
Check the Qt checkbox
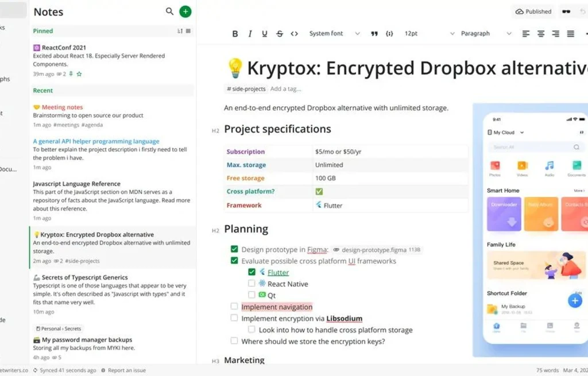tap(252, 294)
